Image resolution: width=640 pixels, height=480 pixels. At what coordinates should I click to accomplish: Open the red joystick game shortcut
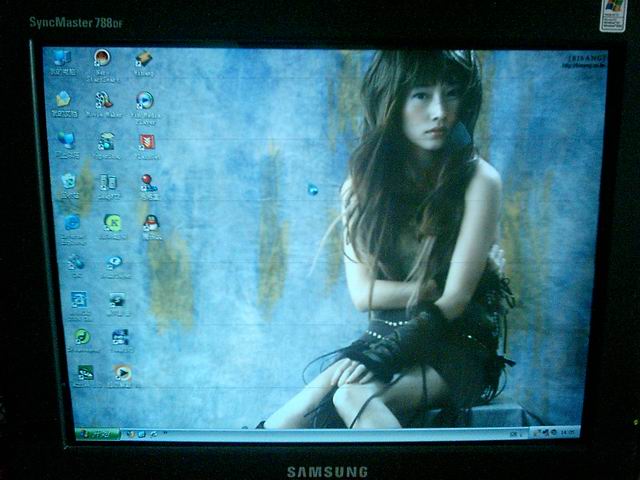point(147,182)
